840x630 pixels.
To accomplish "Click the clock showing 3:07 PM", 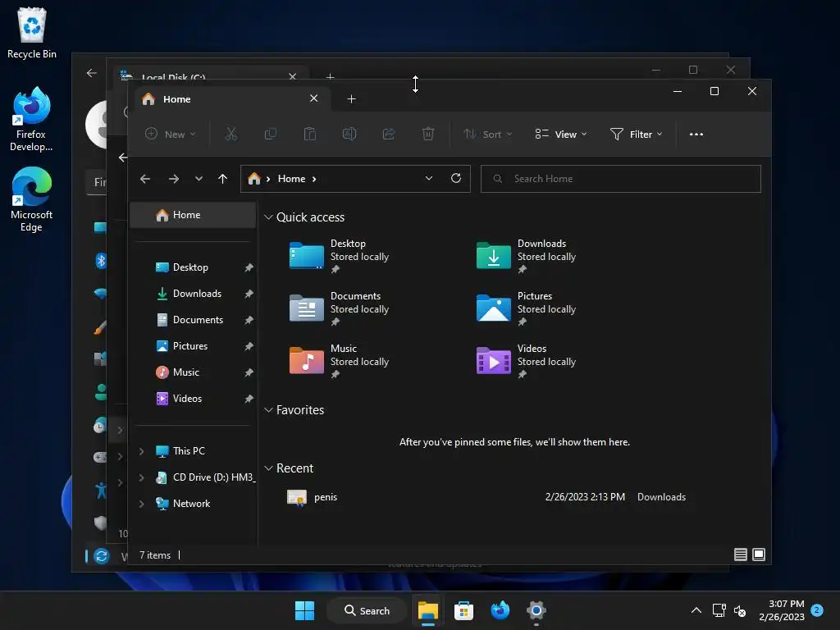I will point(782,610).
